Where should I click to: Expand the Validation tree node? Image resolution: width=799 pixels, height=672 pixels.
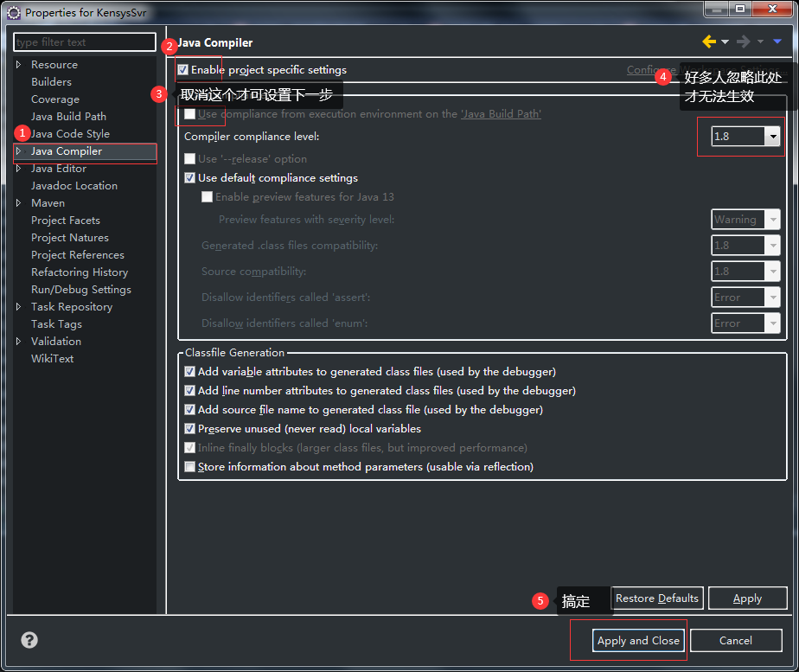[x=19, y=341]
